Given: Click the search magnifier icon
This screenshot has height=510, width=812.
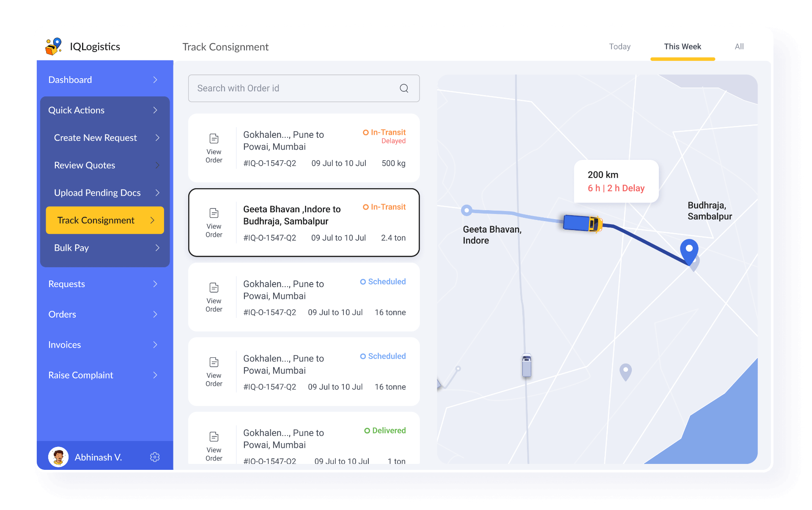Looking at the screenshot, I should [x=404, y=88].
